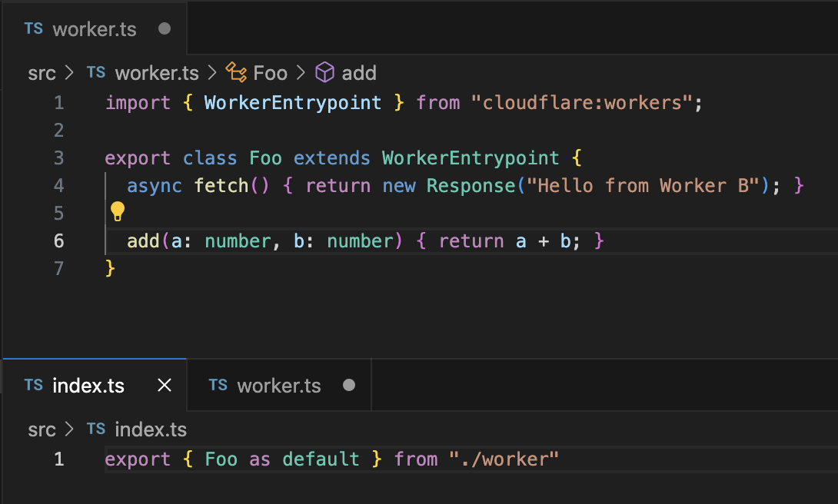Click the chevron between Foo and add

(301, 73)
